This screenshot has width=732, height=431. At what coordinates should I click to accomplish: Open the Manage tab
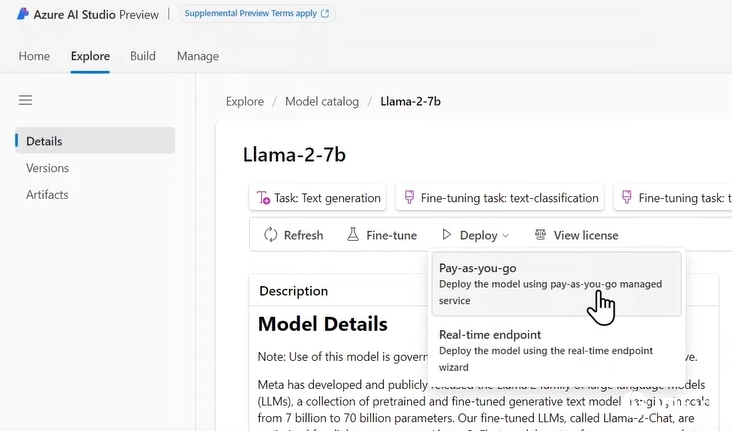(x=198, y=56)
